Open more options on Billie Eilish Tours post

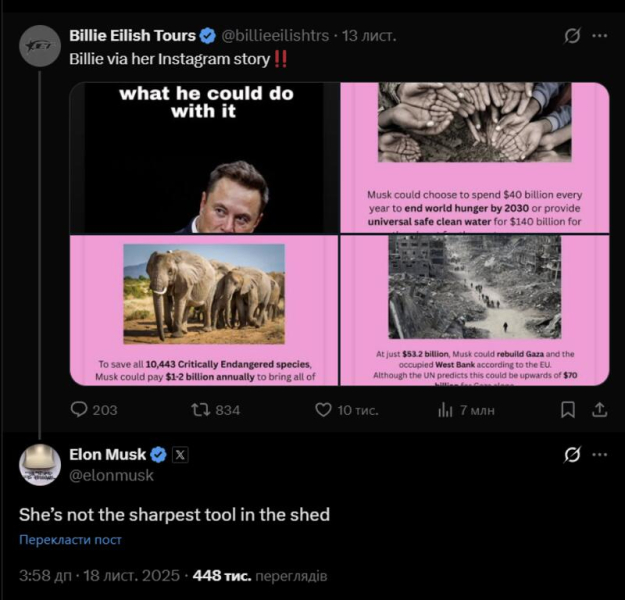600,36
